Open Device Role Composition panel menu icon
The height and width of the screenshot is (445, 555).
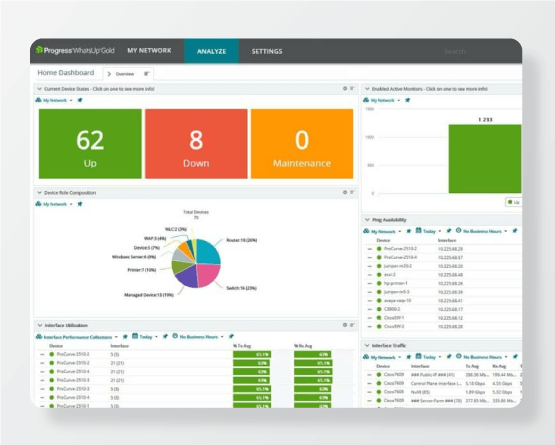[352, 192]
